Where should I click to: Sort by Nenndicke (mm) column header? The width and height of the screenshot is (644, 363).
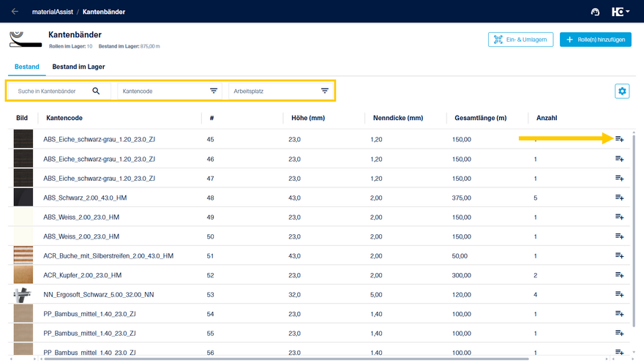click(398, 118)
